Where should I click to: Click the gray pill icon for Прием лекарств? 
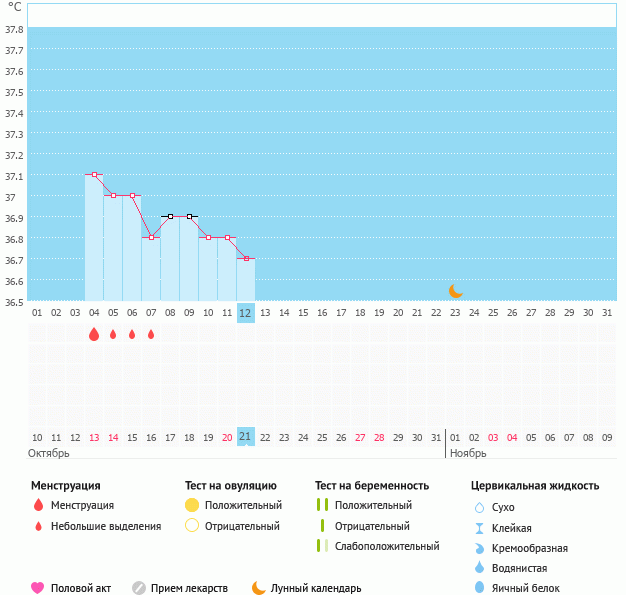139,588
